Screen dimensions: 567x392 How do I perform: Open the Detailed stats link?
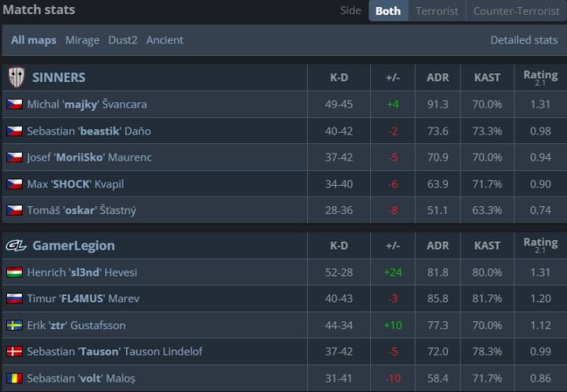pyautogui.click(x=524, y=40)
